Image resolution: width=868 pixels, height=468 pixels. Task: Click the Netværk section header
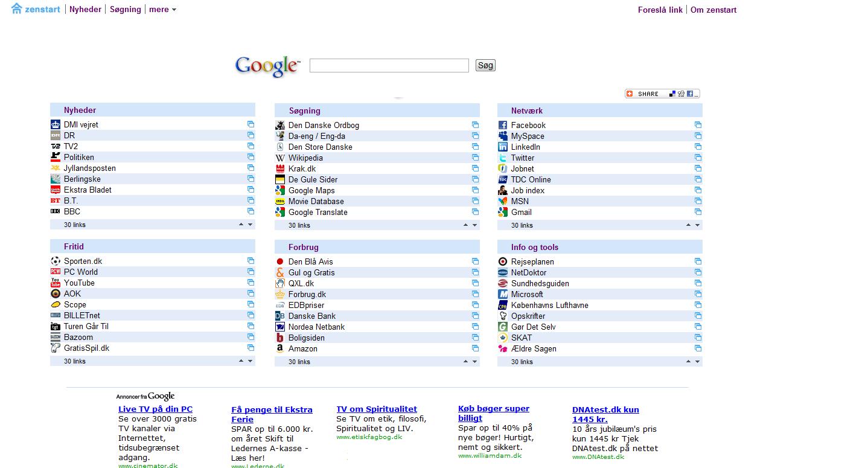(600, 111)
